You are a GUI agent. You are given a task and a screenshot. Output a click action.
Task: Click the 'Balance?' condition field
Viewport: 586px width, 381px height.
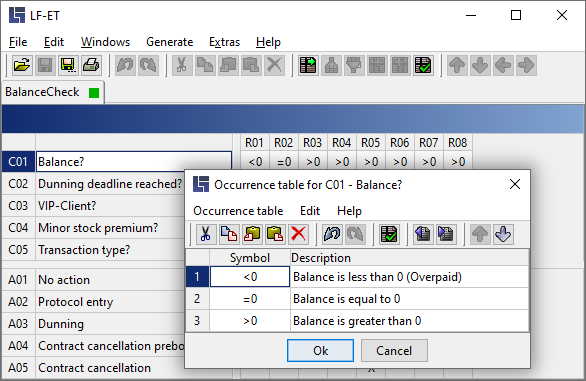[x=134, y=162]
